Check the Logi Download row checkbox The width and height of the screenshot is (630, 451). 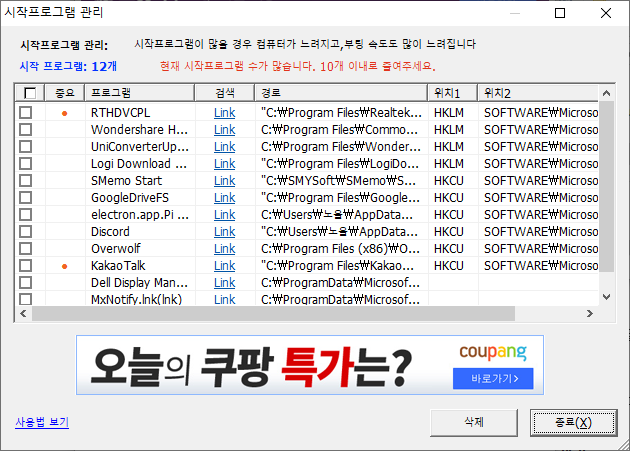pyautogui.click(x=26, y=164)
